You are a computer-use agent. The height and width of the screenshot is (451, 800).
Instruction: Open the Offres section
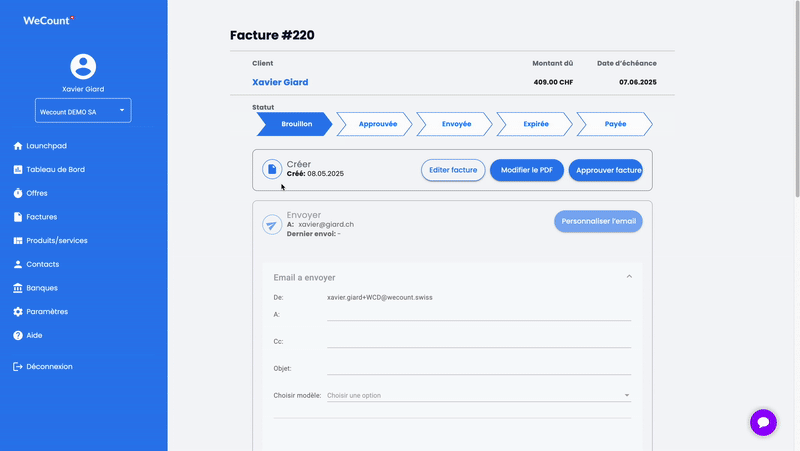click(x=37, y=193)
